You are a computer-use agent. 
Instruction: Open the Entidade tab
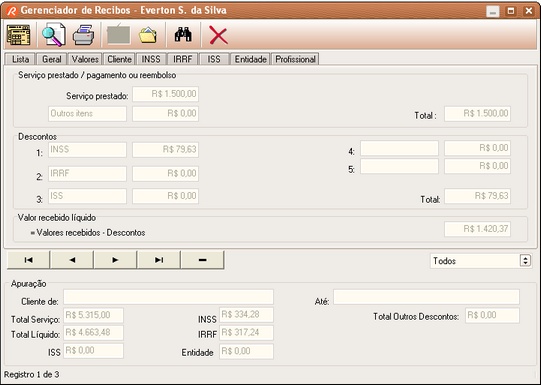(x=250, y=59)
